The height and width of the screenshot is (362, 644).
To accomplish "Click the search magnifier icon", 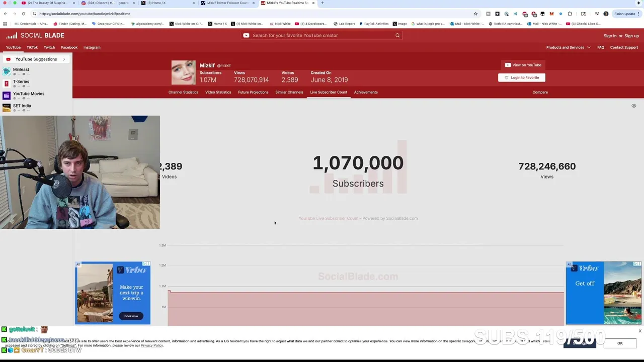I will (x=397, y=35).
